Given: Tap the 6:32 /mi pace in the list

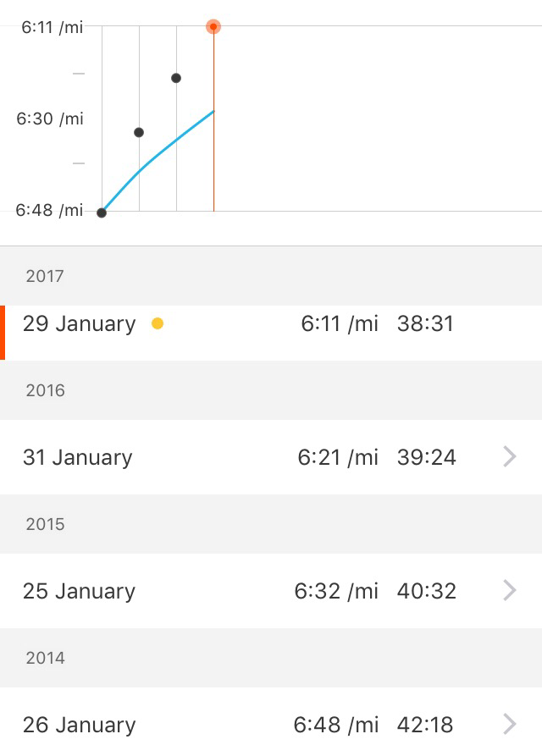Looking at the screenshot, I should pos(336,591).
